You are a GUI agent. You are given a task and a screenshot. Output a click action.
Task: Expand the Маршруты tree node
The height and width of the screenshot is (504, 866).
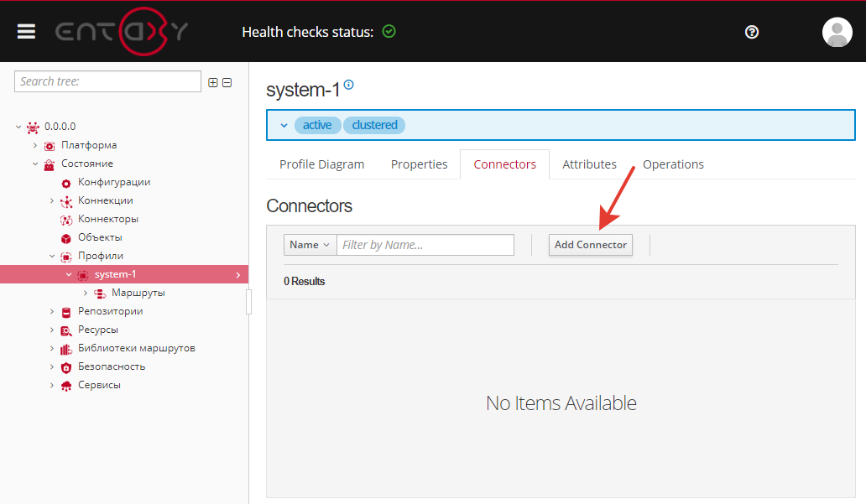tap(86, 293)
